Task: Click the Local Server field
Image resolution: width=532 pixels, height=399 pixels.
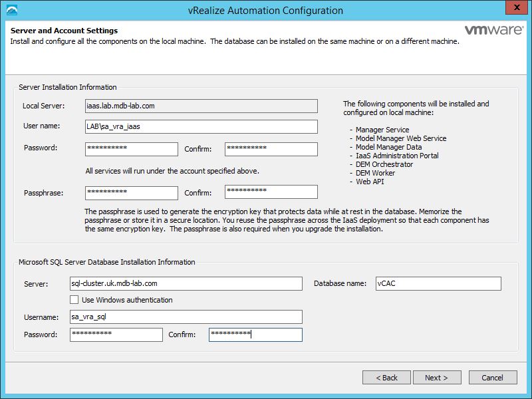Action: (x=201, y=106)
